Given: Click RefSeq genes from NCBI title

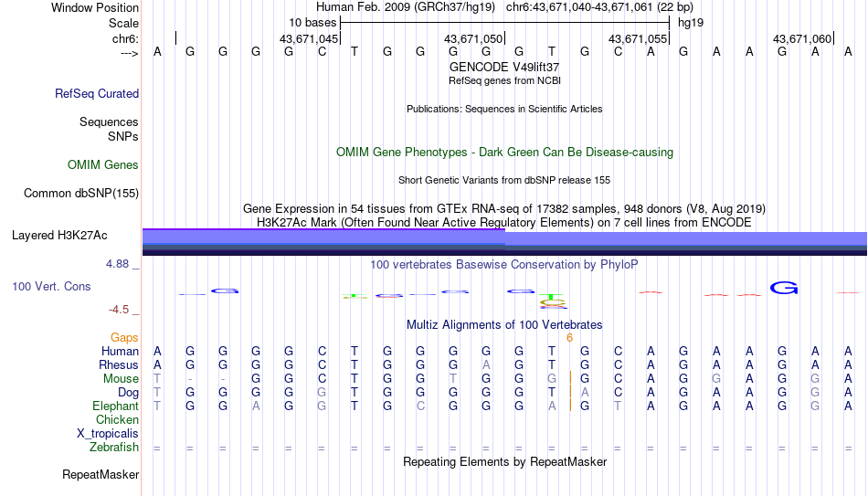Looking at the screenshot, I should pyautogui.click(x=504, y=80).
